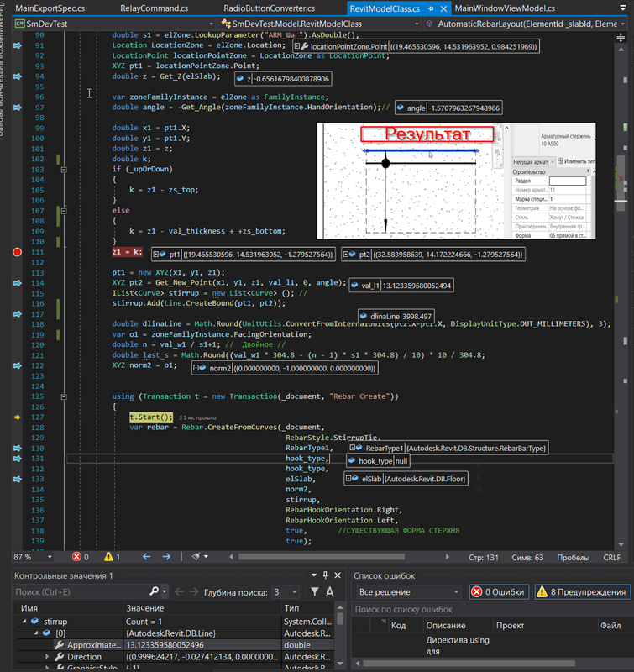This screenshot has width=634, height=672.
Task: Toggle the bookmark on line 117
Action: point(18,314)
